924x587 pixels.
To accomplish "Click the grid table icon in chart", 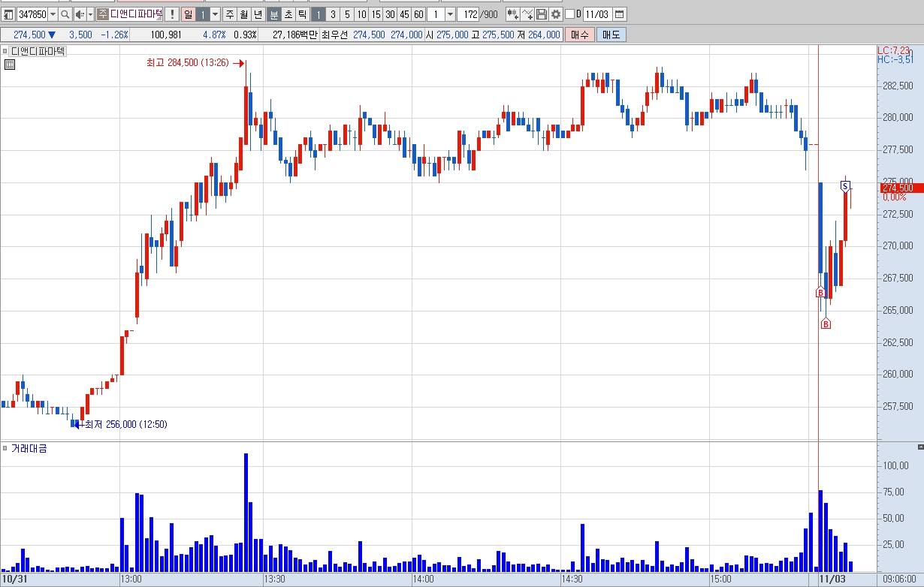I will (10, 65).
